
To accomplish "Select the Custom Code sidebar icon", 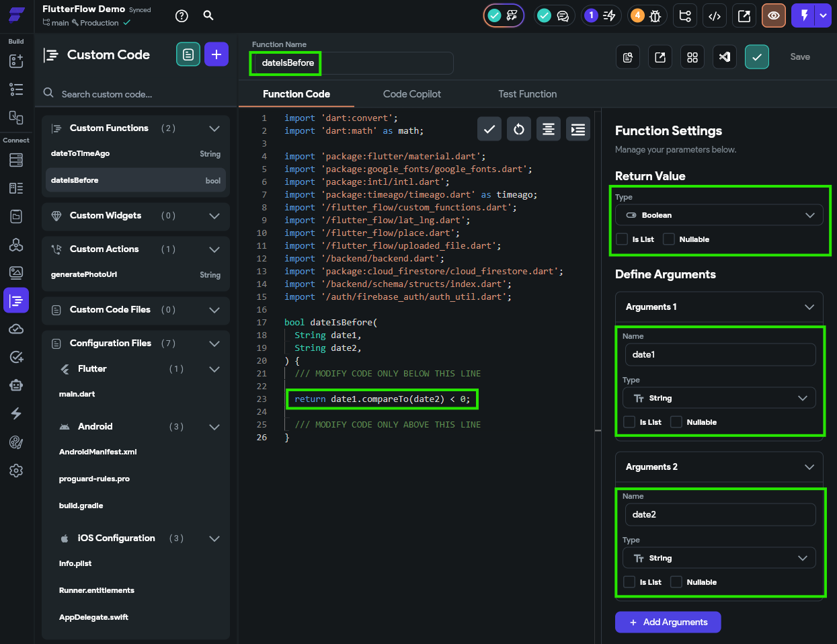I will tap(16, 300).
